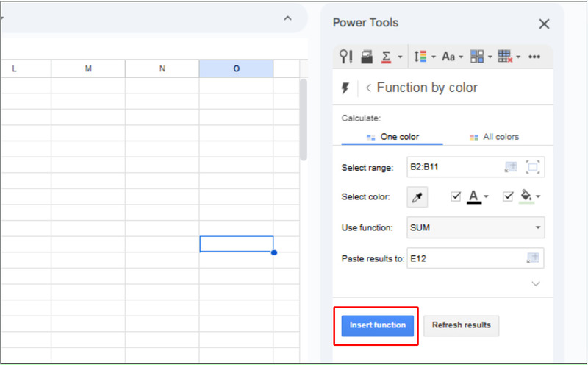Click the lightning bolt Power Tools icon
The height and width of the screenshot is (365, 588).
[x=345, y=88]
